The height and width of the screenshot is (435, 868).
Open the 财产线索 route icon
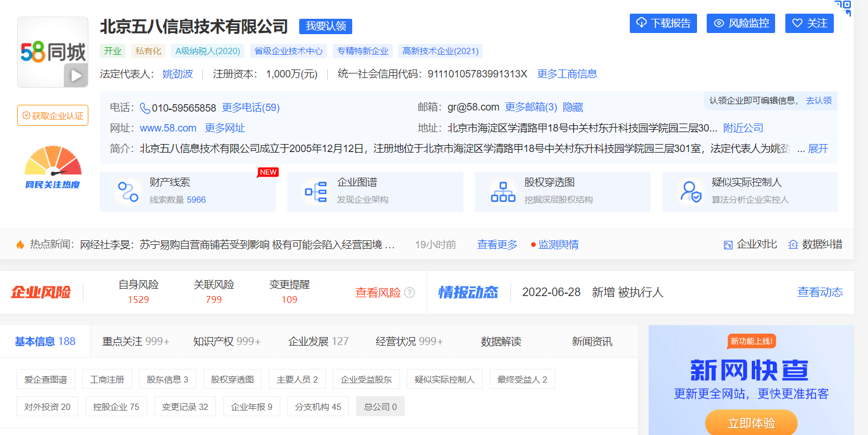[x=127, y=191]
